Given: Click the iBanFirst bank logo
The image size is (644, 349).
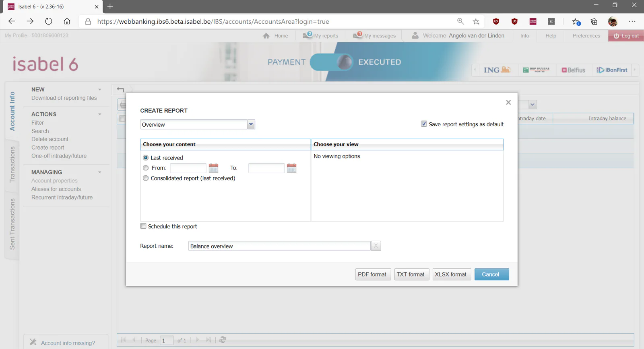Looking at the screenshot, I should 612,70.
